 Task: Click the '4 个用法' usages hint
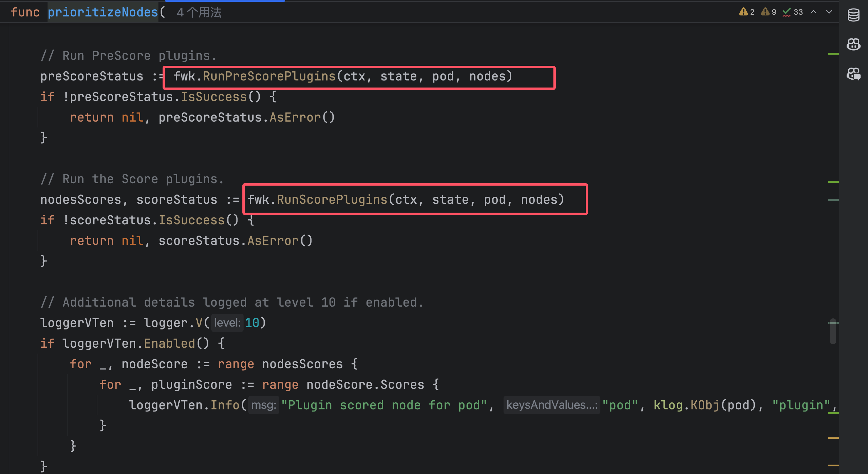point(199,12)
